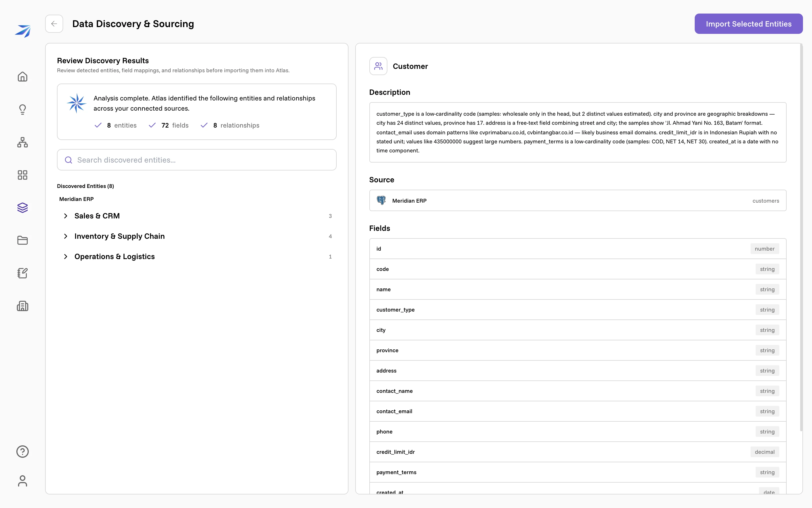Select the contact_email field row
Viewport: 812px width, 508px height.
pos(577,411)
